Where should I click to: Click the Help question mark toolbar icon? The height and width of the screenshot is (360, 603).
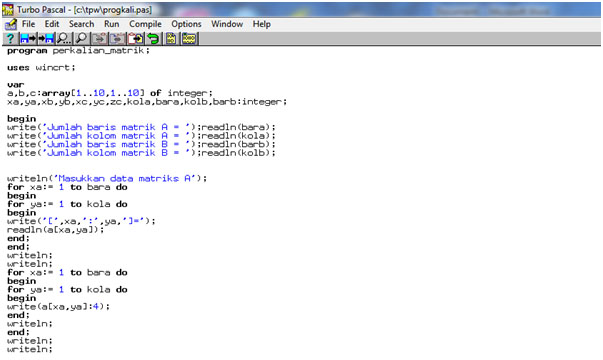[10, 38]
